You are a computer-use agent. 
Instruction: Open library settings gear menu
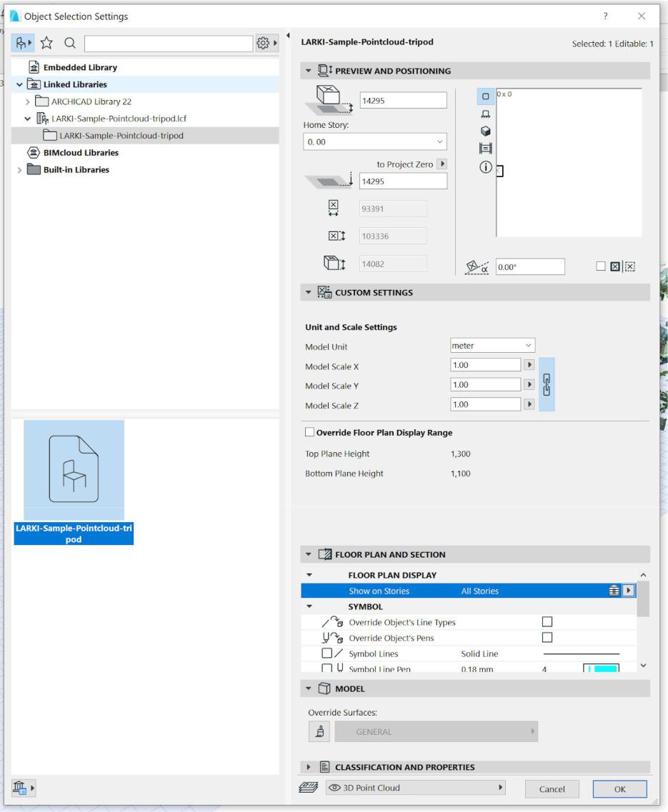[x=266, y=43]
